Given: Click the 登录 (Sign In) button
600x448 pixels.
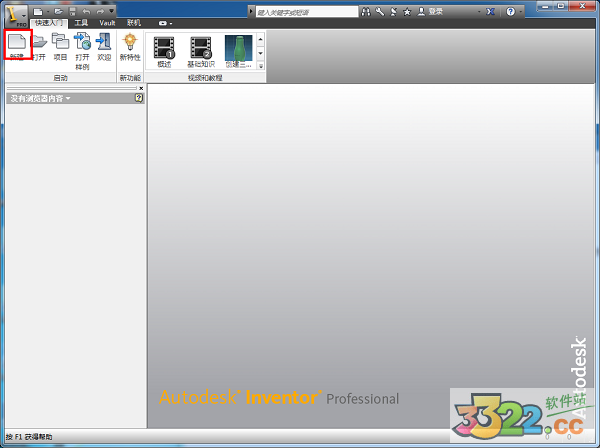Looking at the screenshot, I should point(434,12).
